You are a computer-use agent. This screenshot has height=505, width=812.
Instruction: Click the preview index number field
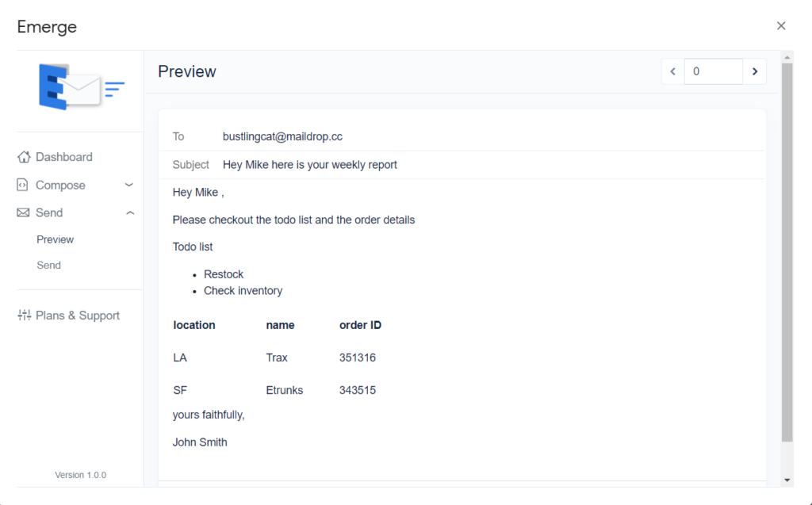pyautogui.click(x=713, y=71)
